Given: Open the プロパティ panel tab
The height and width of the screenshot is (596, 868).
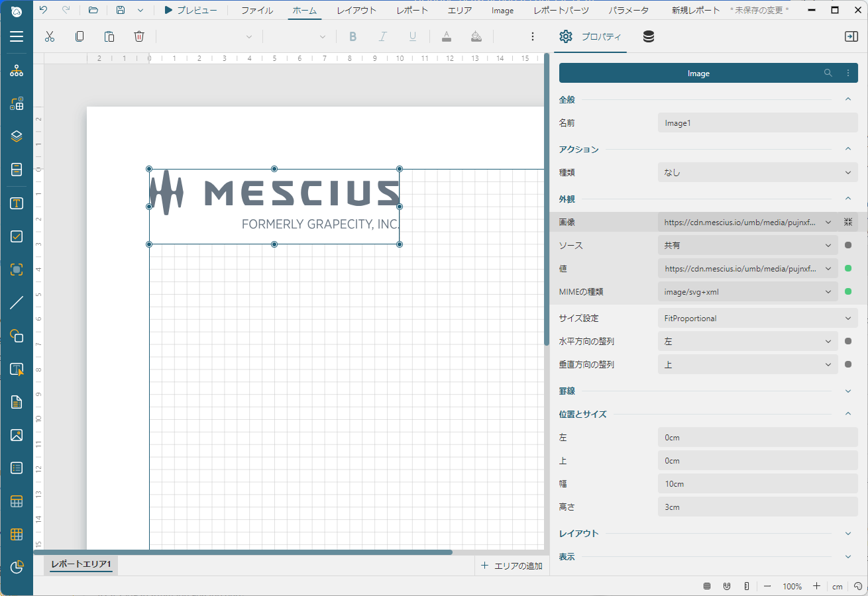Looking at the screenshot, I should [590, 36].
